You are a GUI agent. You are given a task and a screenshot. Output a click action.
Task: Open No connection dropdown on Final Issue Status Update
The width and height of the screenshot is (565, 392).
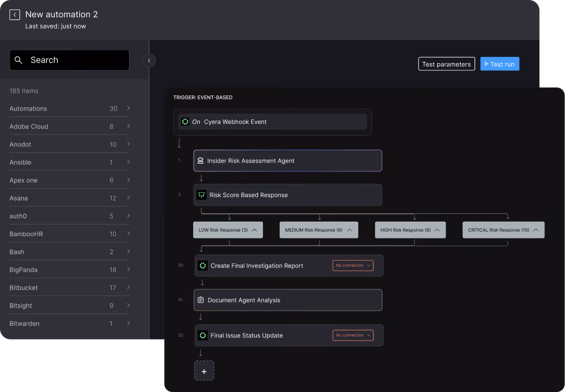click(353, 336)
